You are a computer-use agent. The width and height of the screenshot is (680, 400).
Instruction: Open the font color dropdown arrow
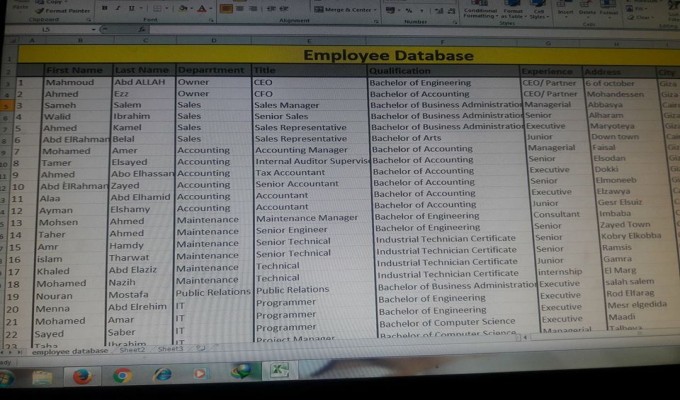coord(211,8)
